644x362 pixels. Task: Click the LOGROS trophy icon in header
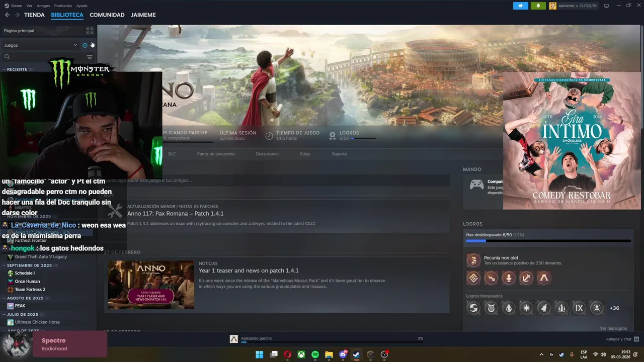pos(332,136)
